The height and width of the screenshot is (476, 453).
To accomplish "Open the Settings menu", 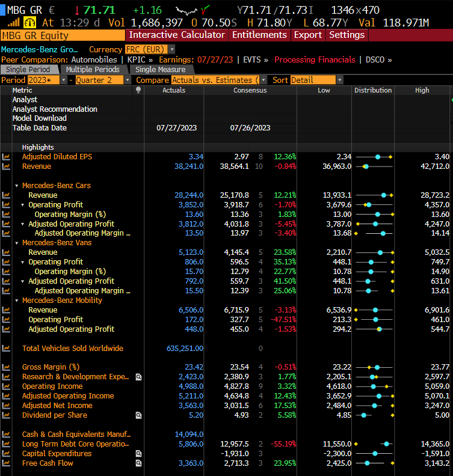I will (x=347, y=35).
